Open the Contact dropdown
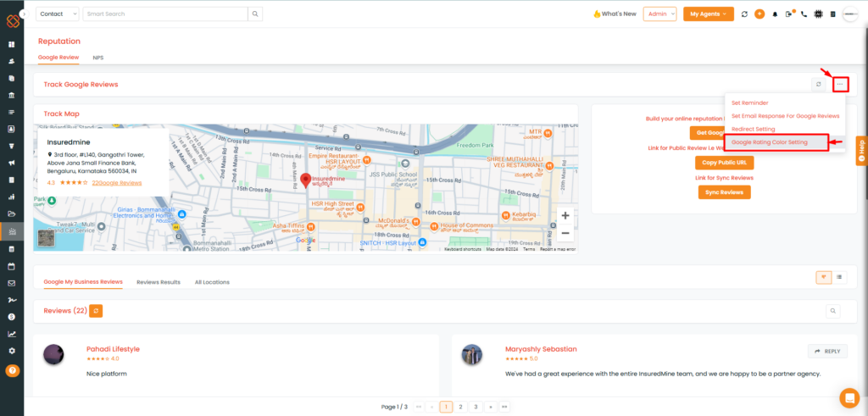 [x=58, y=14]
